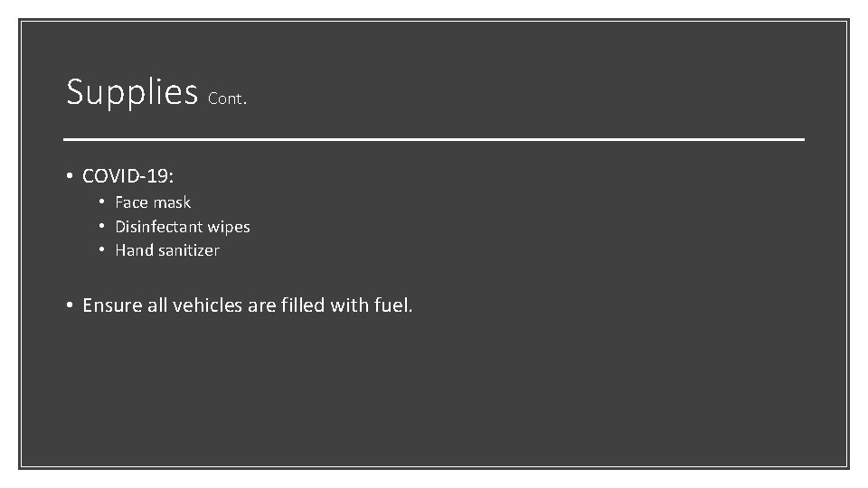Viewport: 868px width, 488px height.
Task: Click the horizontal divider line under the title
Action: point(434,140)
